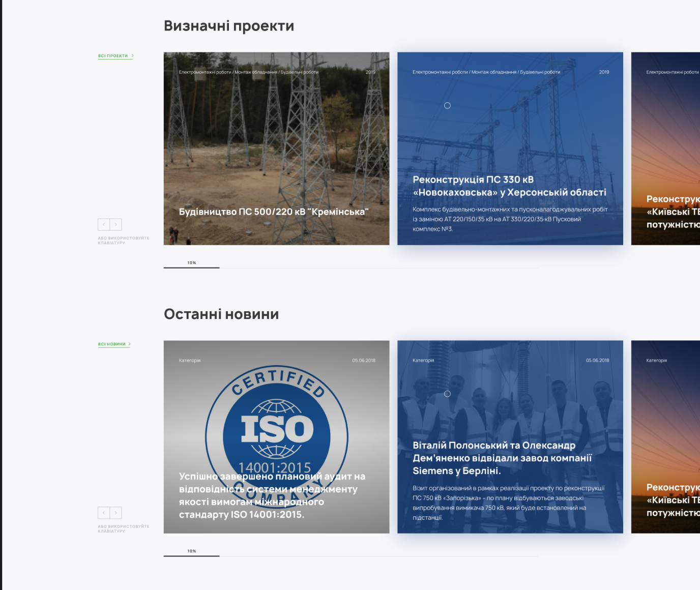Open news headline about ISO 14001:2015 audit
The image size is (700, 590).
[x=272, y=495]
